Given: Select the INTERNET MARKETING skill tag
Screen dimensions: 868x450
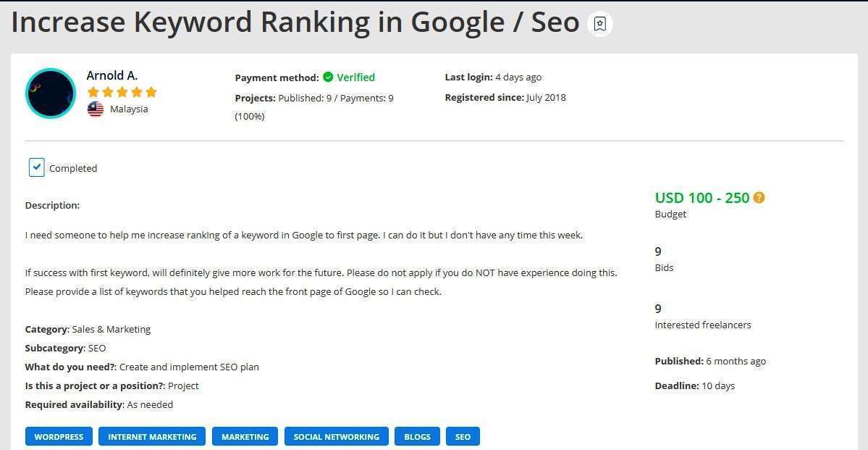Looking at the screenshot, I should (x=152, y=437).
